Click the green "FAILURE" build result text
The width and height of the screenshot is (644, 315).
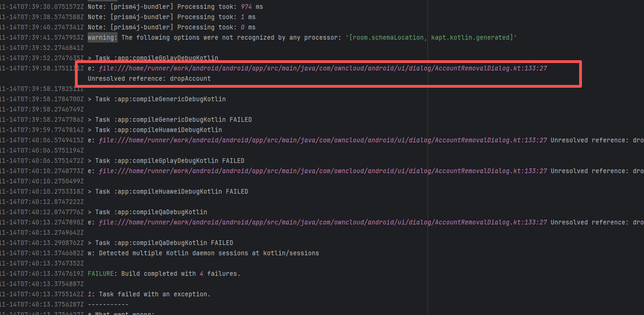click(101, 274)
